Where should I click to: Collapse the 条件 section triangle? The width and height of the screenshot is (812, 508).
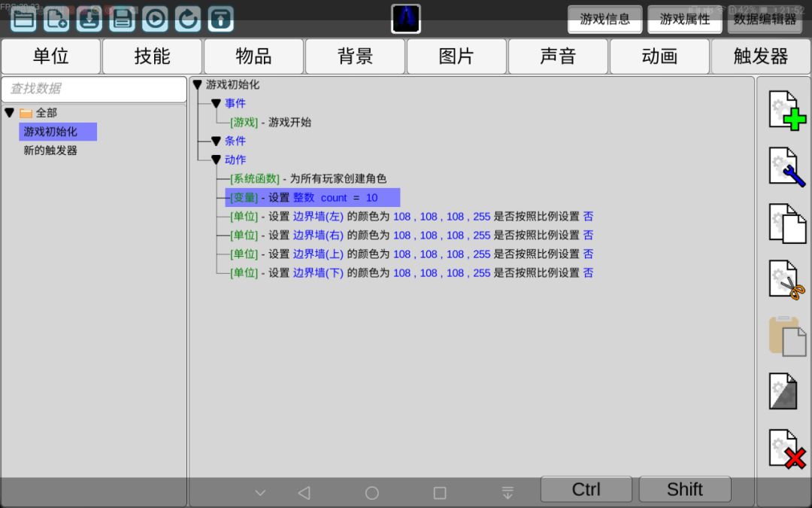coord(216,141)
